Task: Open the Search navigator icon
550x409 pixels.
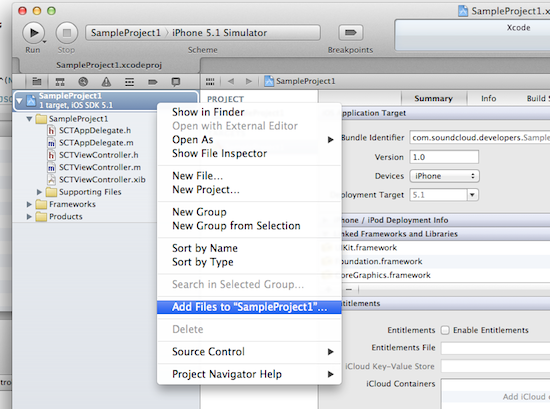Action: (x=83, y=82)
